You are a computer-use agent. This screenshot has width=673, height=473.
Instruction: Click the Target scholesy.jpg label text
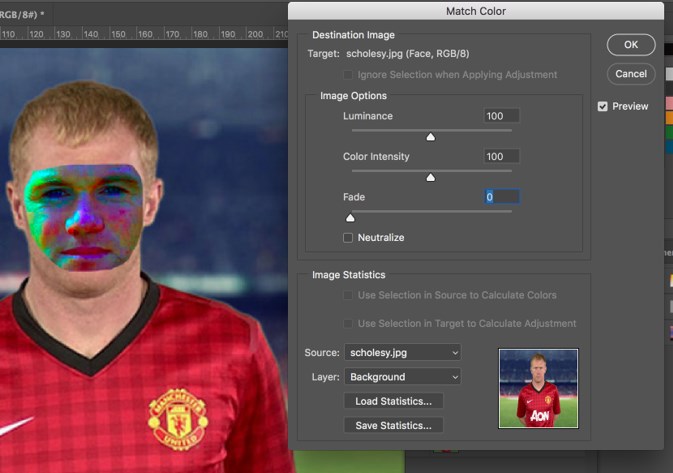click(x=388, y=54)
